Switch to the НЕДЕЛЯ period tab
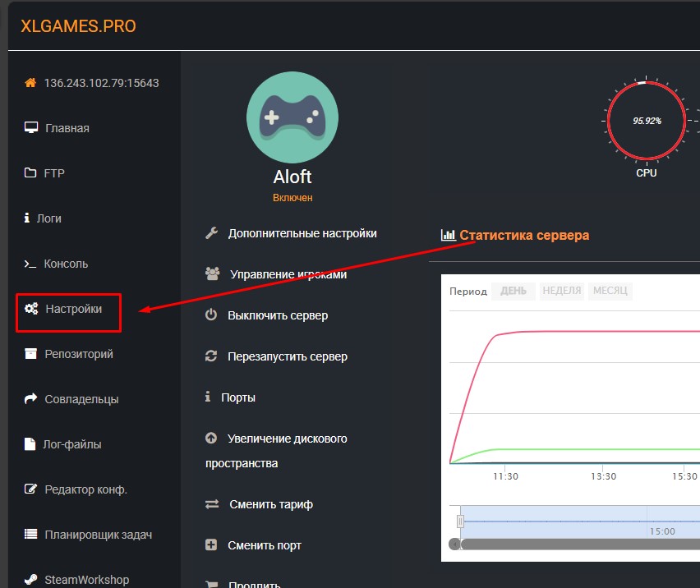The width and height of the screenshot is (700, 588). pos(561,291)
